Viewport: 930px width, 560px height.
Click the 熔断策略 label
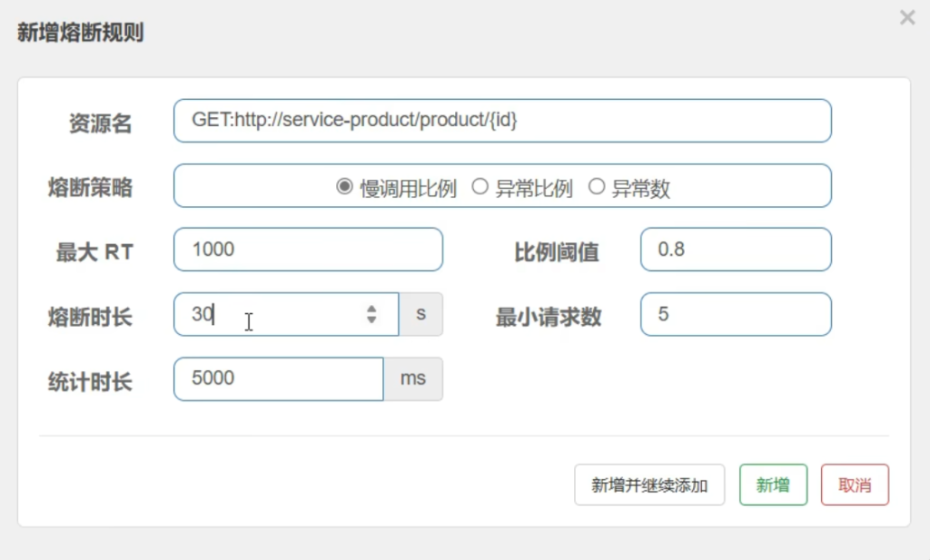90,187
